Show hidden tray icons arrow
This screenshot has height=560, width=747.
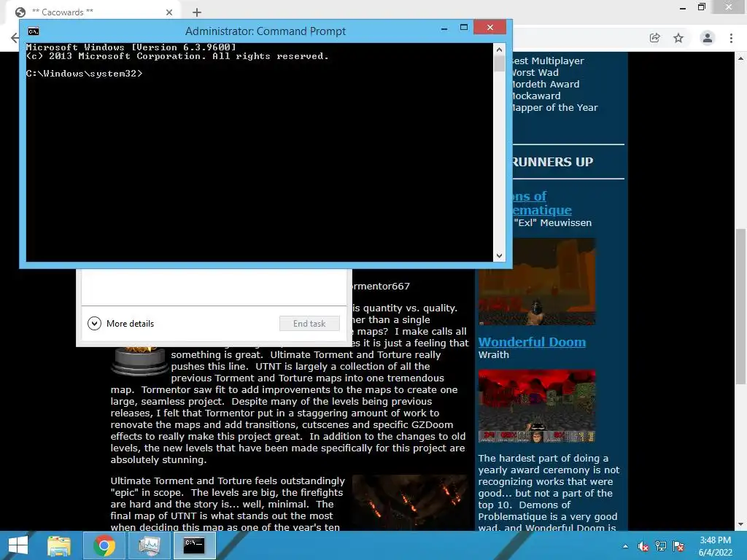coord(625,546)
